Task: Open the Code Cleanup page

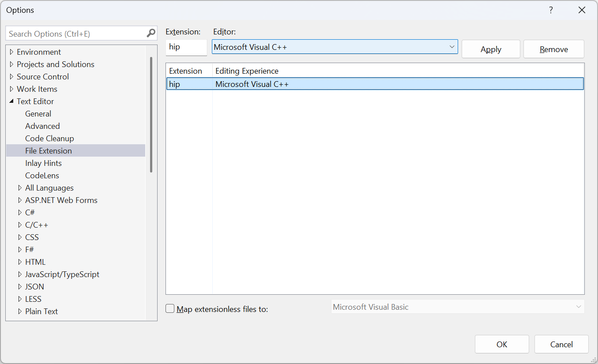Action: tap(49, 139)
